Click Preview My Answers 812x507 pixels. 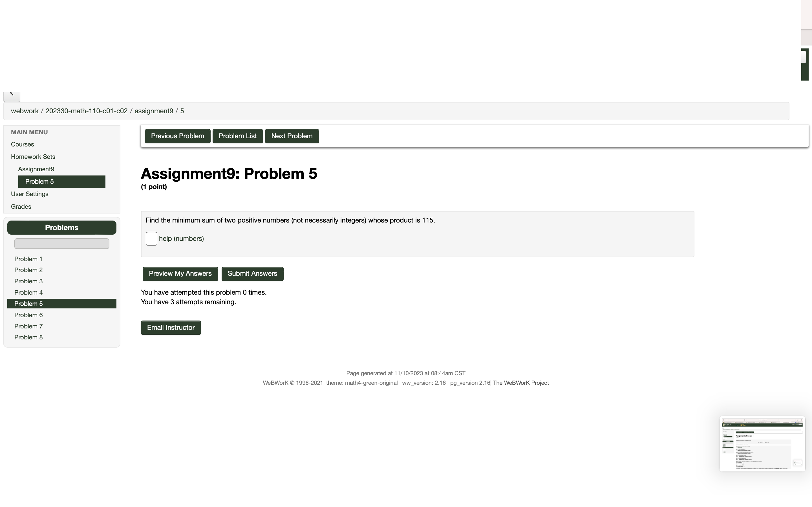(180, 273)
